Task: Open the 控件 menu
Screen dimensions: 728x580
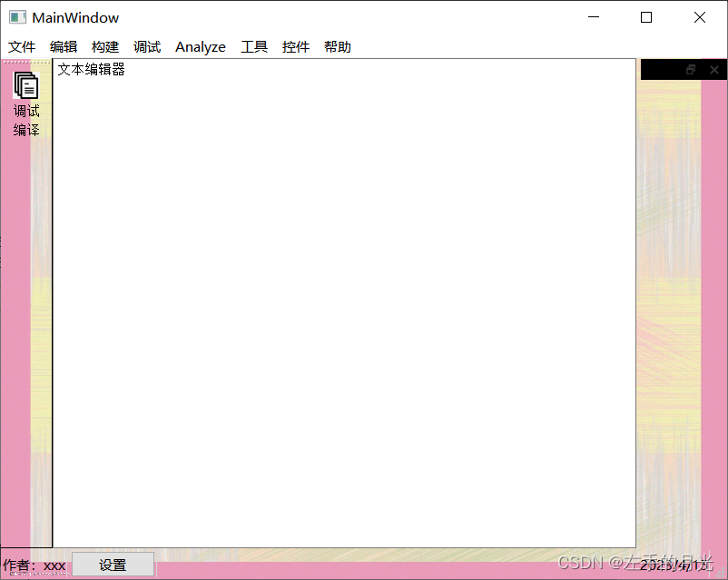Action: tap(295, 46)
